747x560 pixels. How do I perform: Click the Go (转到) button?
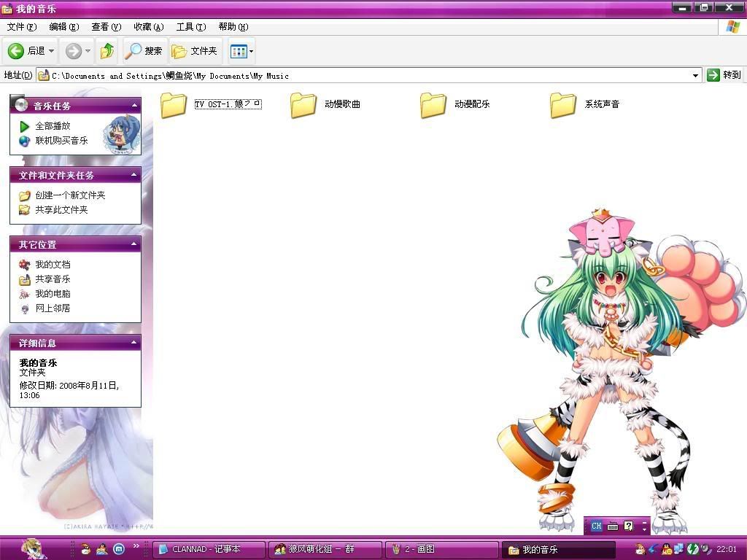(x=724, y=75)
